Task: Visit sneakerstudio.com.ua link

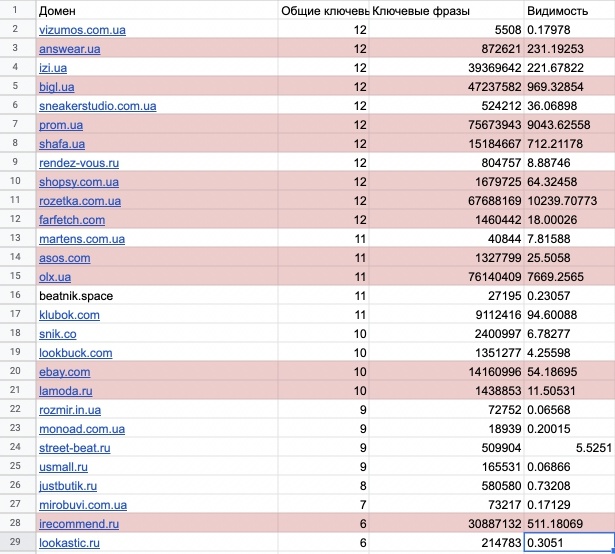Action: (98, 106)
